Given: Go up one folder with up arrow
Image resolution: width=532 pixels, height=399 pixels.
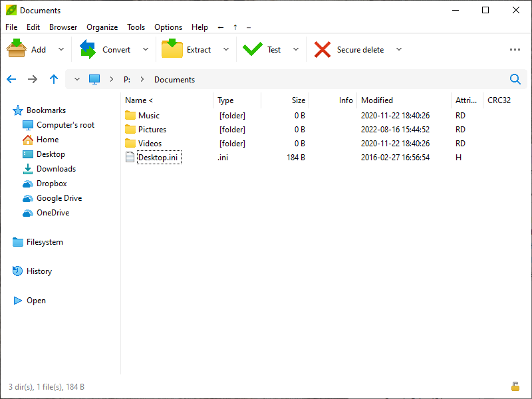Looking at the screenshot, I should (54, 79).
